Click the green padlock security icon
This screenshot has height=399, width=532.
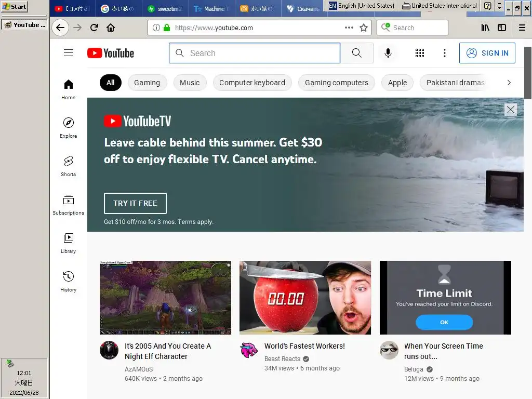(167, 28)
